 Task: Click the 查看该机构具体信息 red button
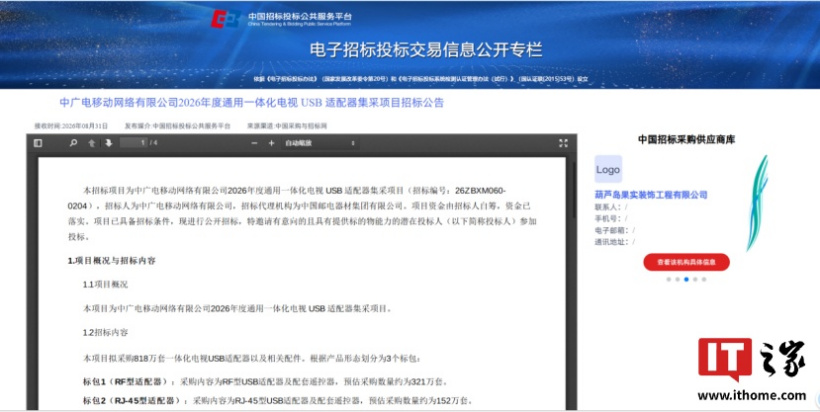(686, 262)
